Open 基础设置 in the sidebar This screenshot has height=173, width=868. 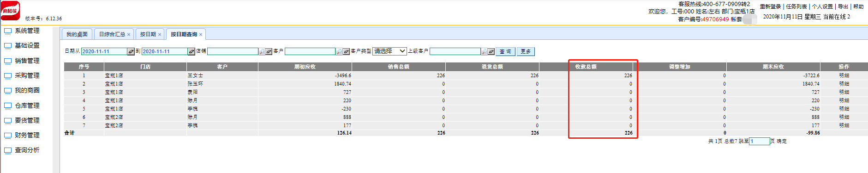[x=27, y=46]
